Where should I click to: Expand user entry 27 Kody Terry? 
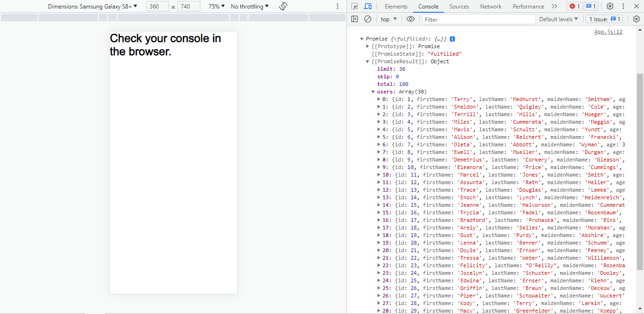pos(379,303)
